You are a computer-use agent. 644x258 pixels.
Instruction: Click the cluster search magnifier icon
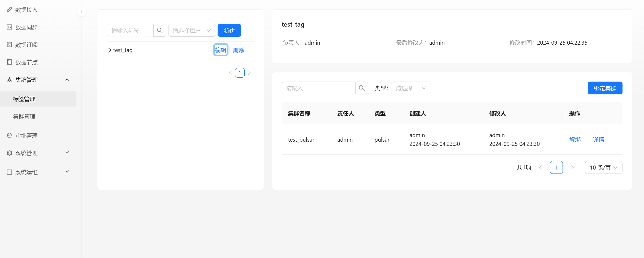tap(361, 88)
